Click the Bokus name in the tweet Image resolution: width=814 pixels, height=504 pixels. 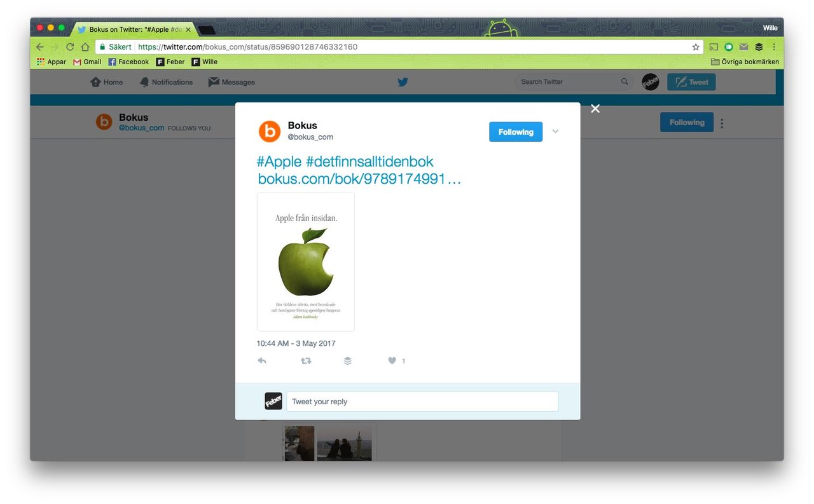click(x=302, y=125)
